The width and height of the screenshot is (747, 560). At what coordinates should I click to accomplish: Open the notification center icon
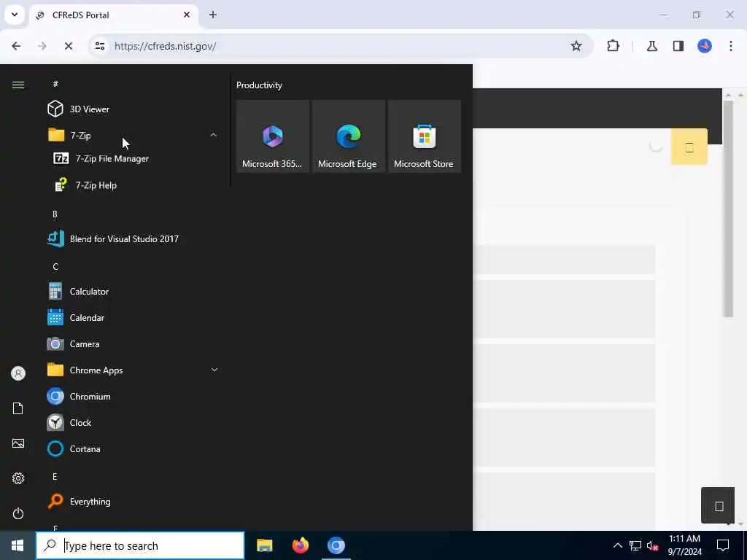coord(723,545)
